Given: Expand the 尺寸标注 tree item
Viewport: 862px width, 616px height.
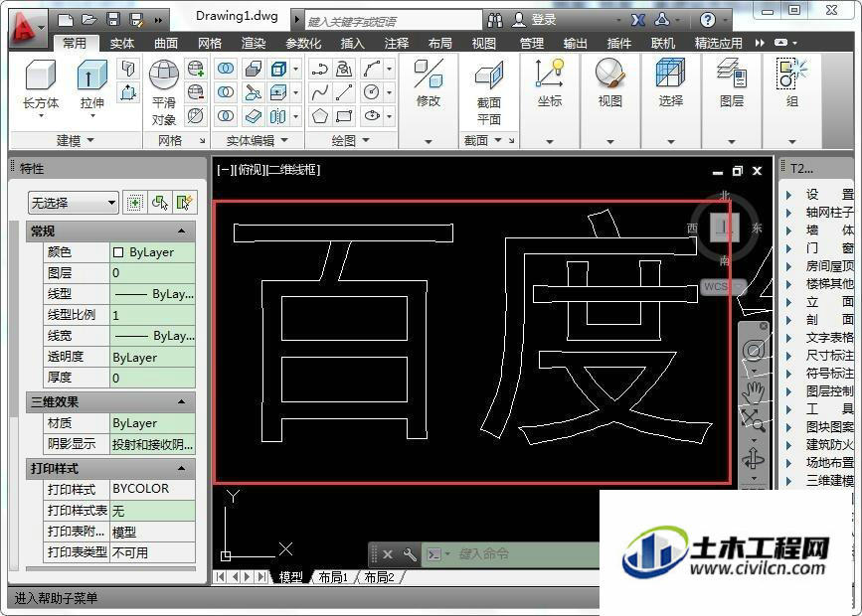Looking at the screenshot, I should tap(788, 356).
